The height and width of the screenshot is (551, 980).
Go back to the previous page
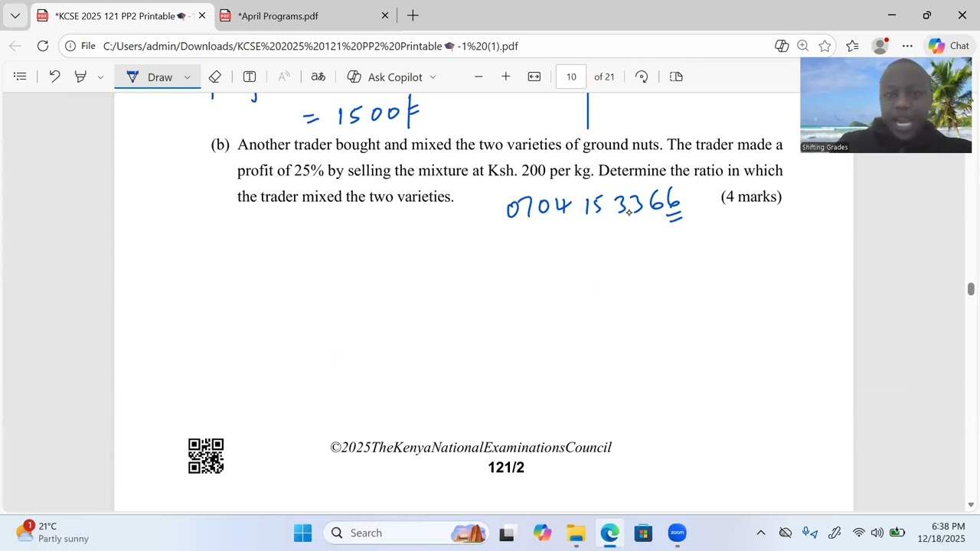point(15,46)
